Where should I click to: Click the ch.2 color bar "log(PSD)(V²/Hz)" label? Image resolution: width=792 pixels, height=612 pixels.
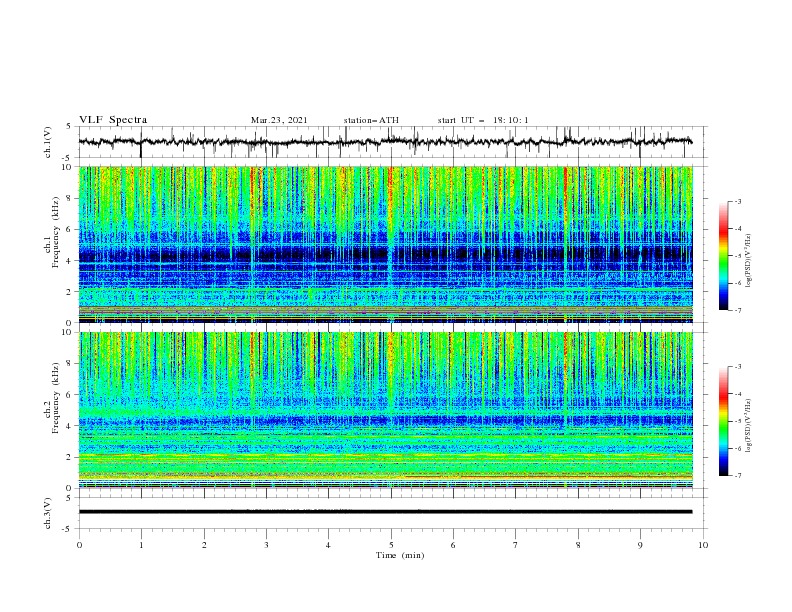pyautogui.click(x=749, y=426)
